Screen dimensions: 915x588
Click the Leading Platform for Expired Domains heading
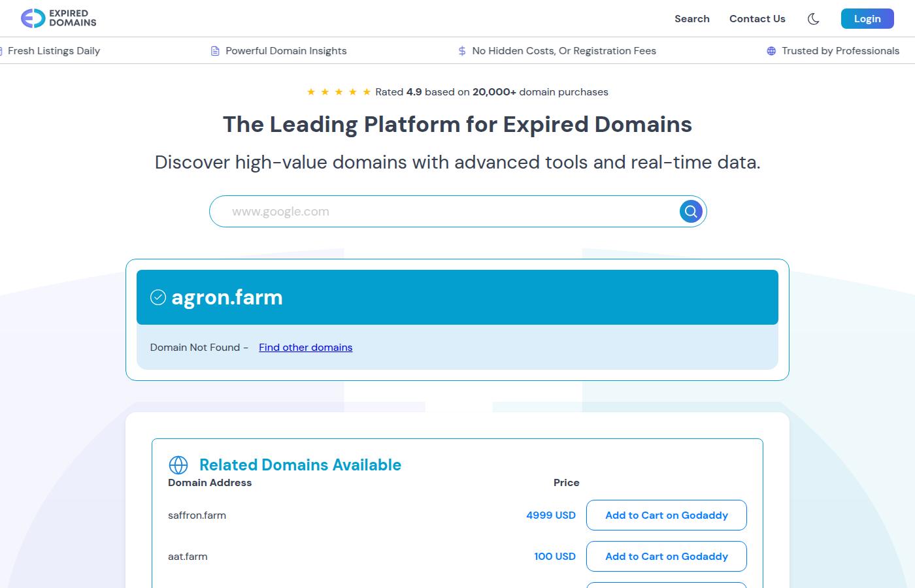pos(457,124)
